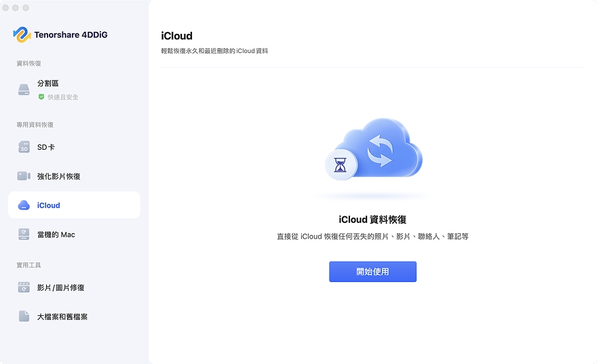Open 當機的 Mac recovery option
The width and height of the screenshot is (597, 364).
pos(74,235)
